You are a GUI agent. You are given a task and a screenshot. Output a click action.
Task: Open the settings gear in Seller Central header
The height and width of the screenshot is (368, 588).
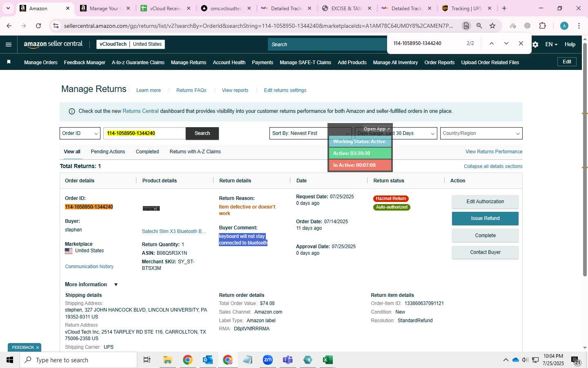[535, 45]
